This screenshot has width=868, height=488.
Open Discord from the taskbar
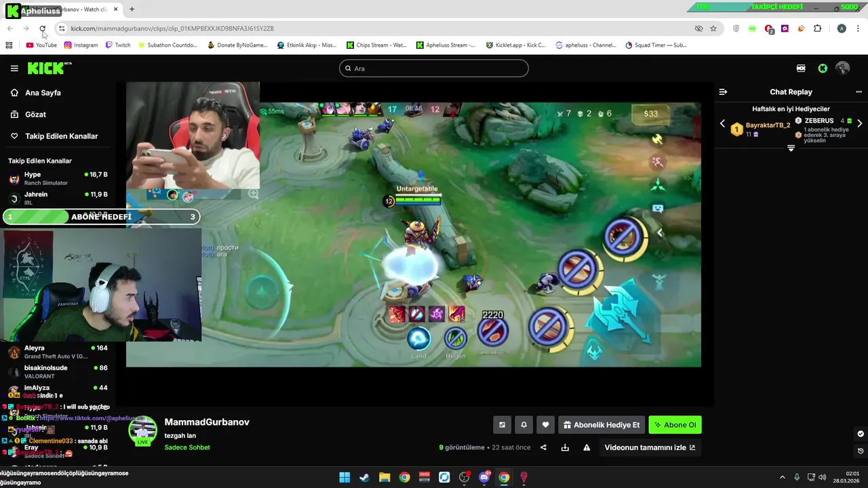[484, 477]
